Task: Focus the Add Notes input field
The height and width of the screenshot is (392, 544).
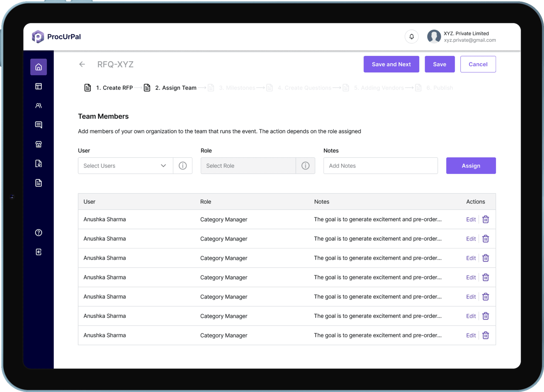Action: [x=380, y=166]
